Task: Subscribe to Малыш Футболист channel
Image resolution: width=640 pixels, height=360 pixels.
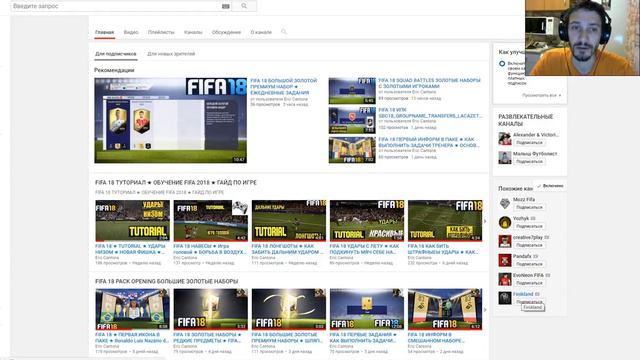Action: tap(529, 162)
